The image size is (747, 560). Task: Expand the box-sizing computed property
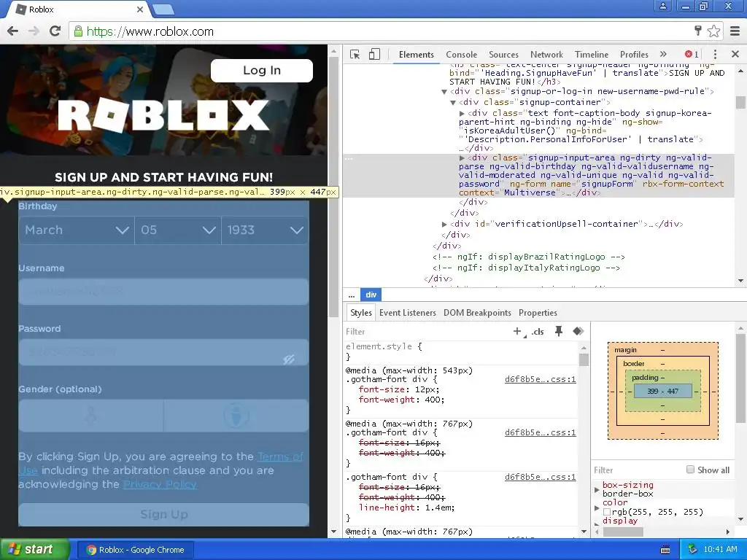pyautogui.click(x=597, y=489)
